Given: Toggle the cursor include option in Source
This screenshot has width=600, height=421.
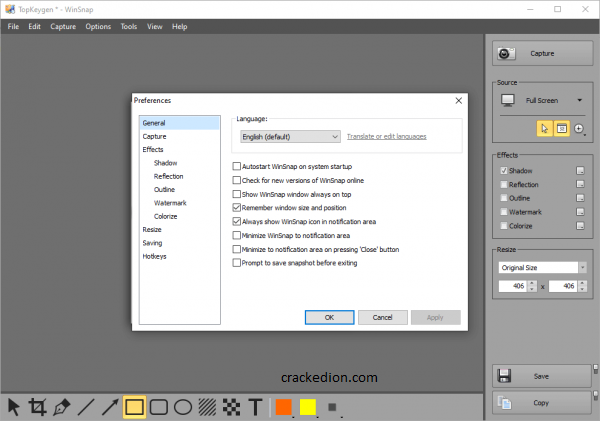Looking at the screenshot, I should coord(544,129).
